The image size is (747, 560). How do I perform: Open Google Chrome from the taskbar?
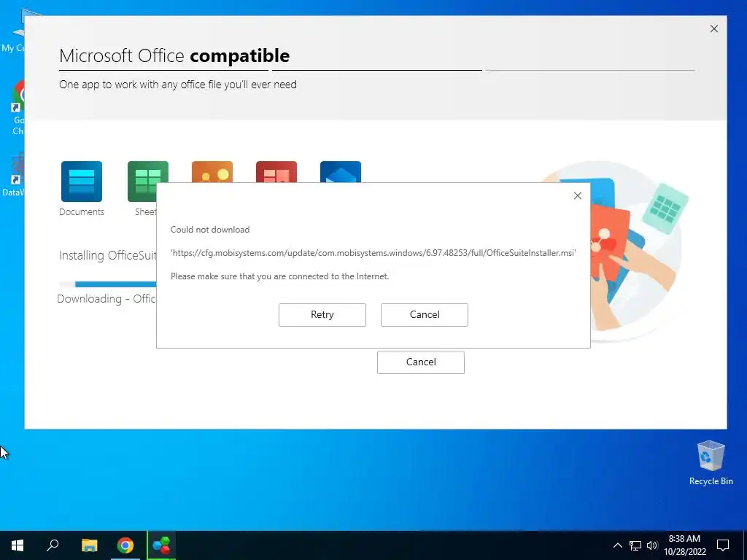pos(125,545)
